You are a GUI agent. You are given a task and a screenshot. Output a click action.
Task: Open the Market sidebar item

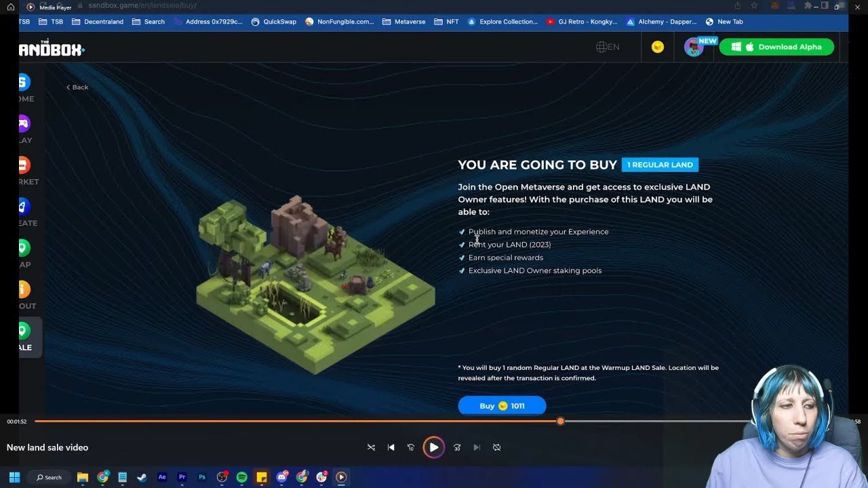click(x=27, y=171)
